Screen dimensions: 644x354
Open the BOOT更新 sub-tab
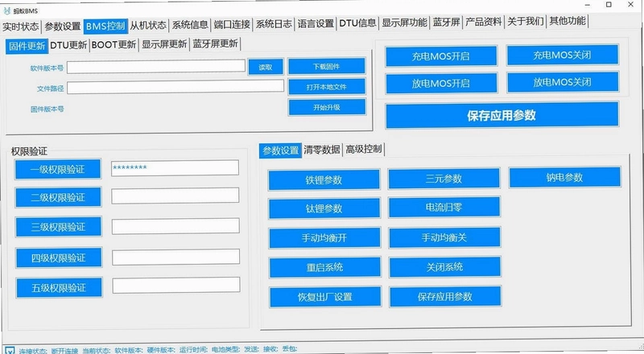tap(114, 45)
